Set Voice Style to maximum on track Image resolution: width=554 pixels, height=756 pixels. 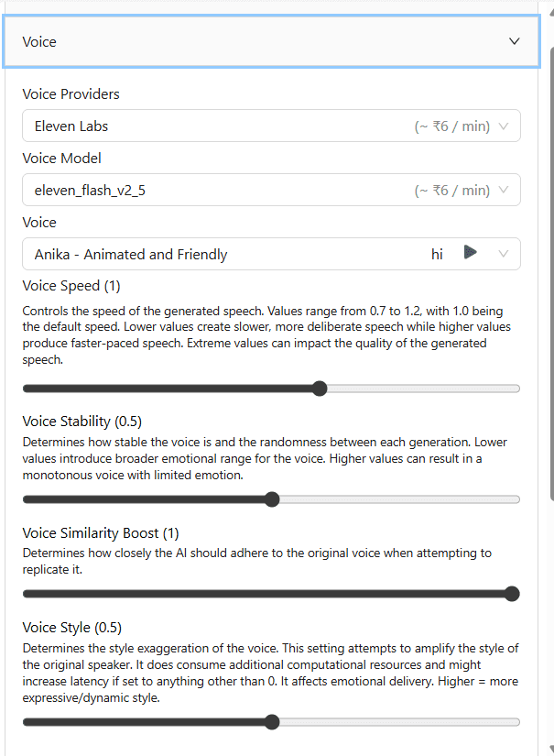pyautogui.click(x=517, y=722)
